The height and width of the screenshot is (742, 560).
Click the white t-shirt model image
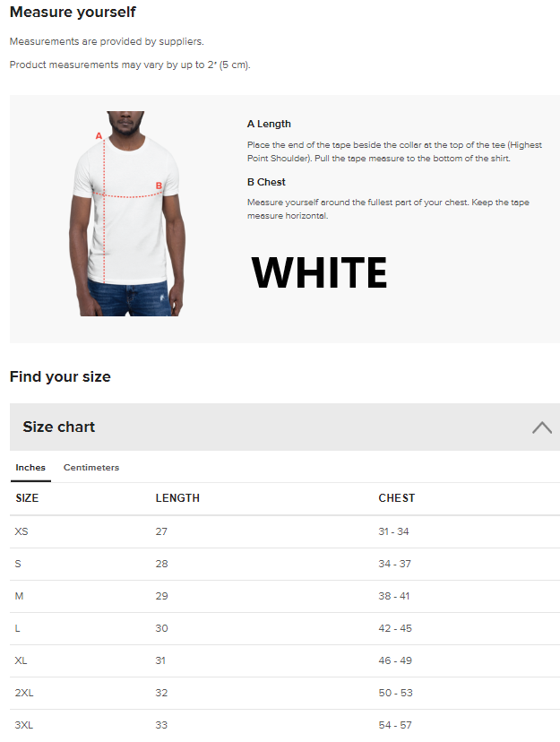pos(127,214)
